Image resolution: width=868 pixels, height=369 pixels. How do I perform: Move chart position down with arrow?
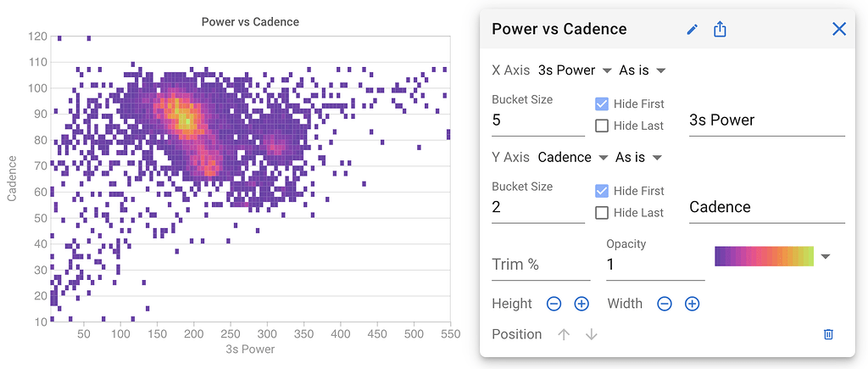coord(592,334)
